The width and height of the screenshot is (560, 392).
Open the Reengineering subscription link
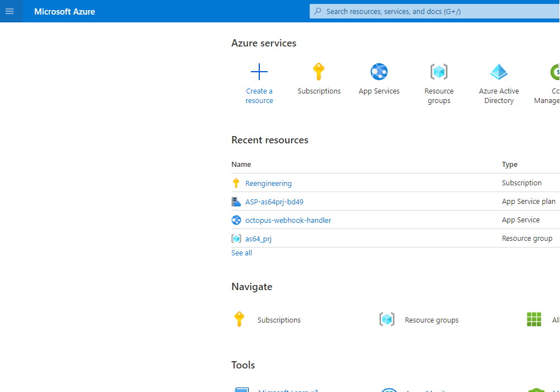[x=268, y=183]
